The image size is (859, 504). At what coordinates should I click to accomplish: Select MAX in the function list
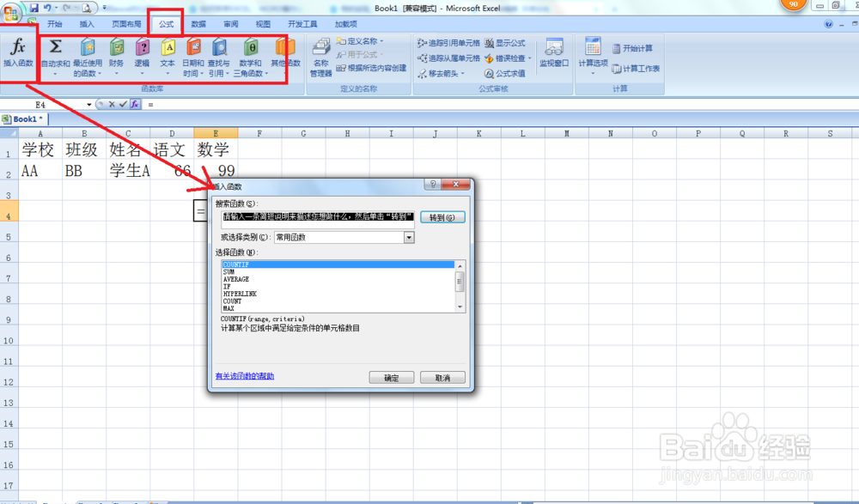pyautogui.click(x=338, y=308)
